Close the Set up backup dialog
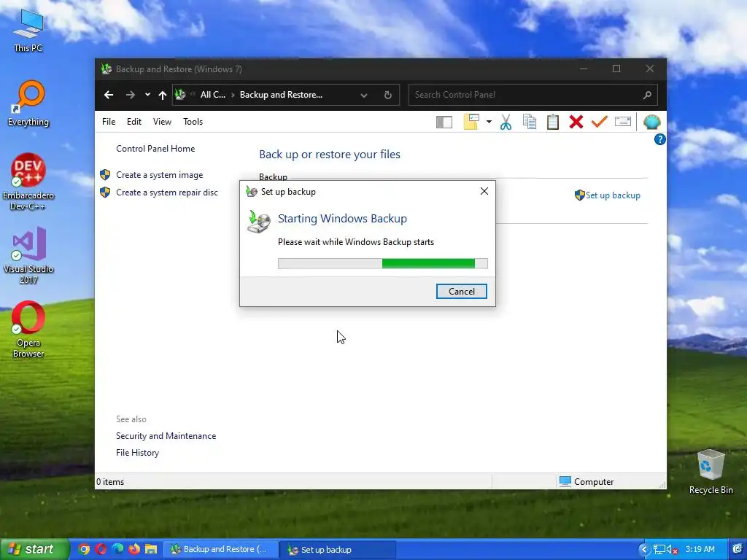The height and width of the screenshot is (560, 747). pyautogui.click(x=484, y=191)
